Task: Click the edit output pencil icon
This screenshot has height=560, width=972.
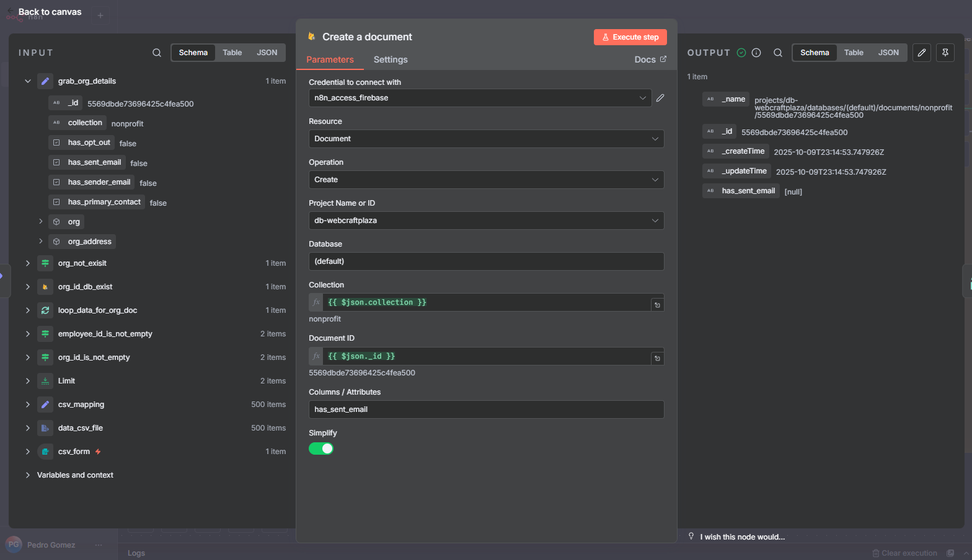Action: [922, 53]
